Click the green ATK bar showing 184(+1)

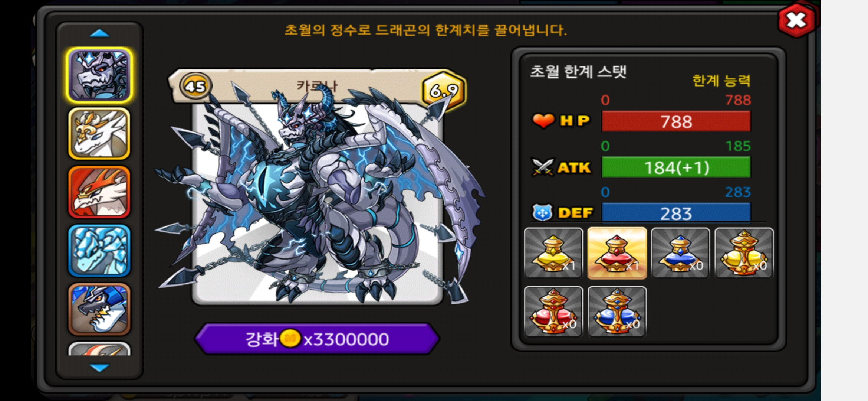pyautogui.click(x=676, y=167)
